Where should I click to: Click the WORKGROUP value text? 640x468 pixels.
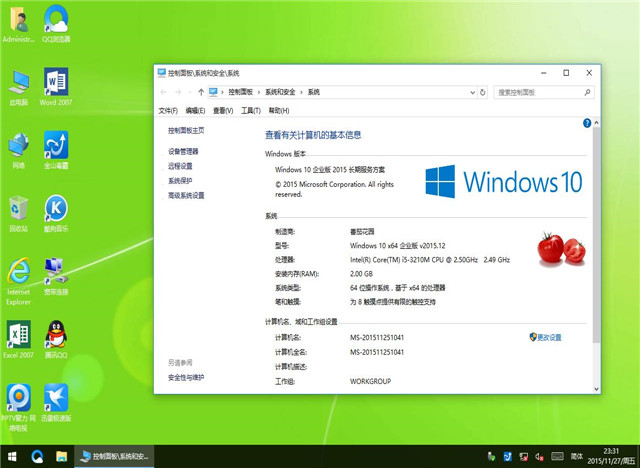click(x=370, y=381)
